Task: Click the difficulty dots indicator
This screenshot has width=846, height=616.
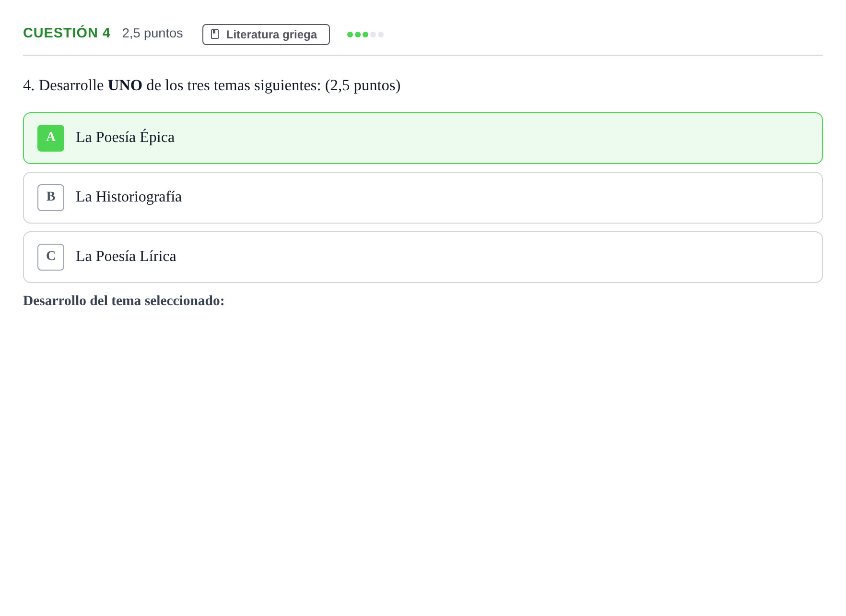Action: coord(365,35)
